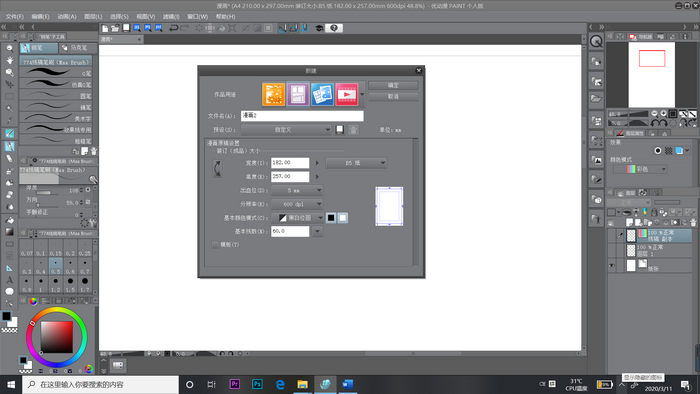Select the text tool A in toolbox
Viewport: 700px width, 394px height.
tap(9, 280)
